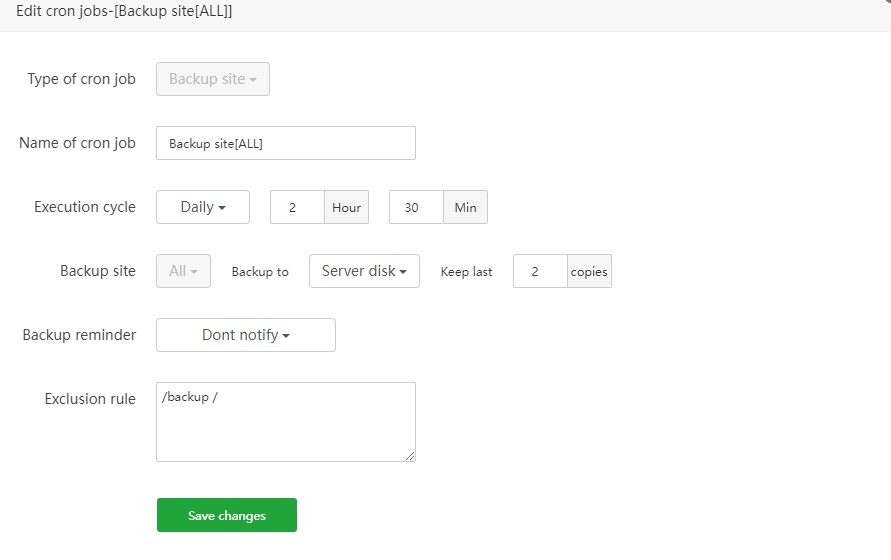This screenshot has height=560, width=891.
Task: Expand the Server disk destination dropdown
Action: pyautogui.click(x=364, y=271)
